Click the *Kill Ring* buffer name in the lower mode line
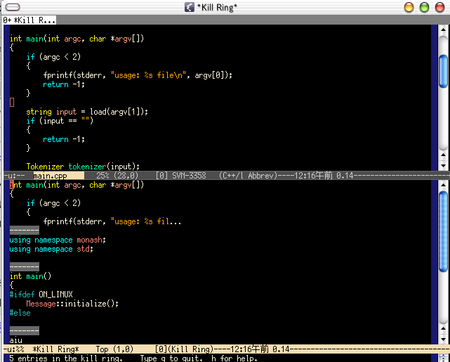This screenshot has height=362, width=450. pos(56,349)
